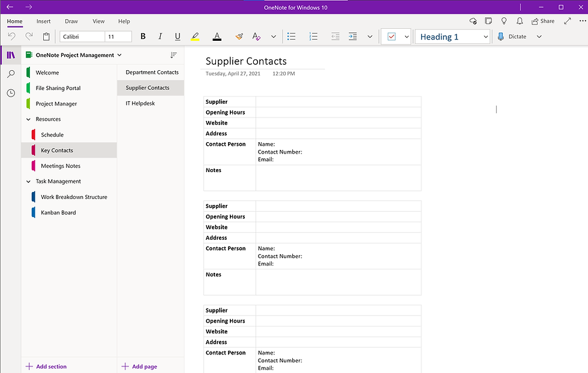This screenshot has width=588, height=373.
Task: Open the more options ellipsis menu
Action: (x=583, y=21)
